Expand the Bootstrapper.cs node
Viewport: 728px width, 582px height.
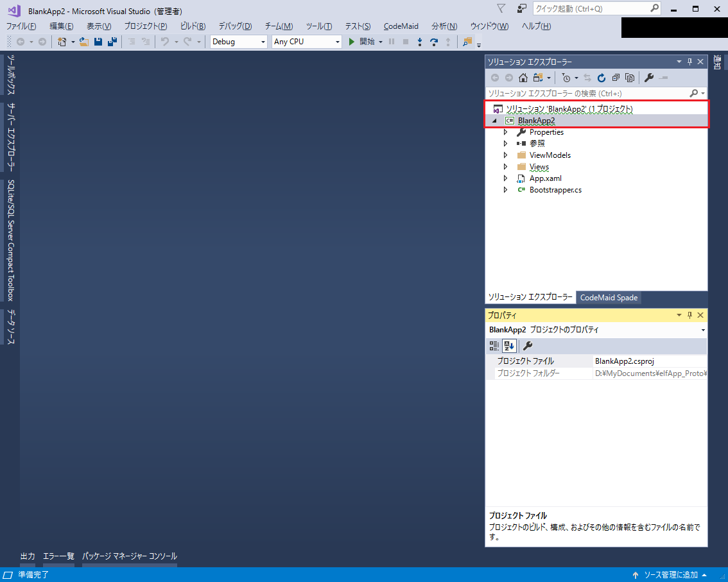(x=506, y=190)
